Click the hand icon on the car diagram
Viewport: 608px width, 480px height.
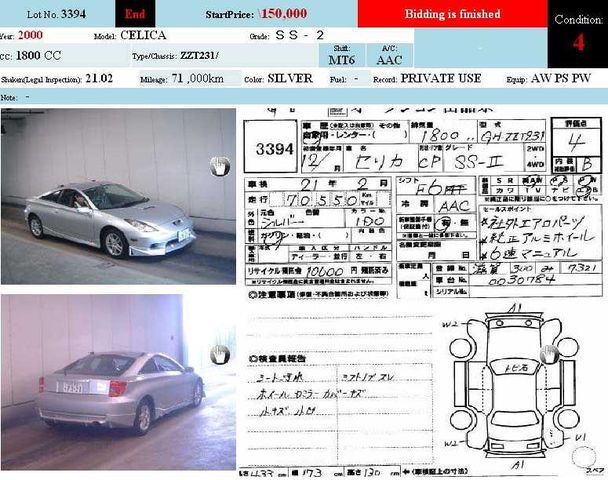[547, 355]
